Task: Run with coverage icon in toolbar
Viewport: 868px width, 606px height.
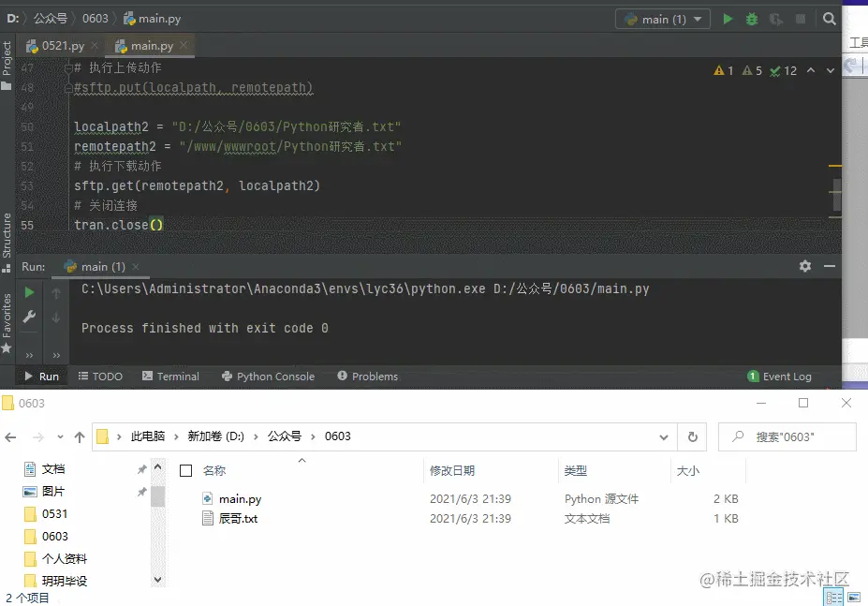Action: 775,20
